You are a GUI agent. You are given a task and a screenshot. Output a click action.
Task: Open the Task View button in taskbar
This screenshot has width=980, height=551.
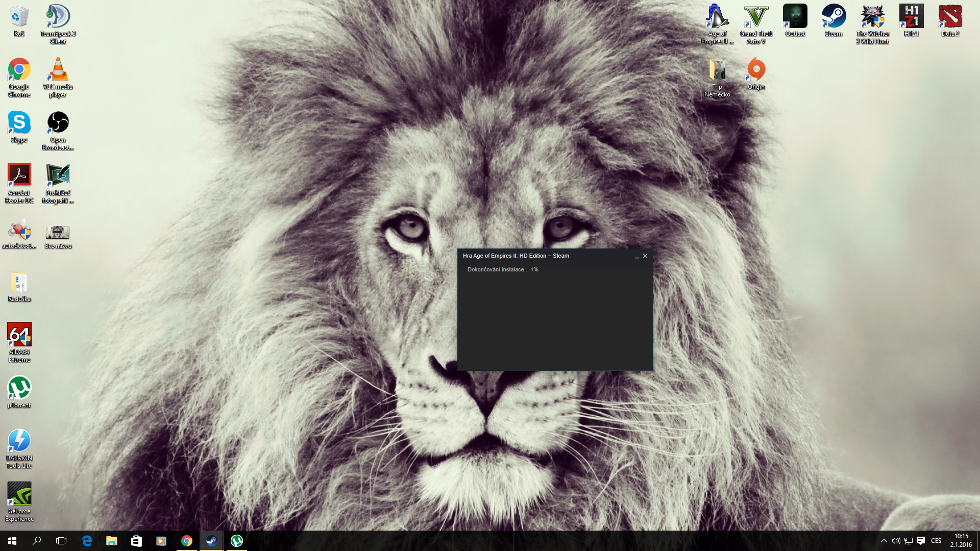[x=61, y=541]
